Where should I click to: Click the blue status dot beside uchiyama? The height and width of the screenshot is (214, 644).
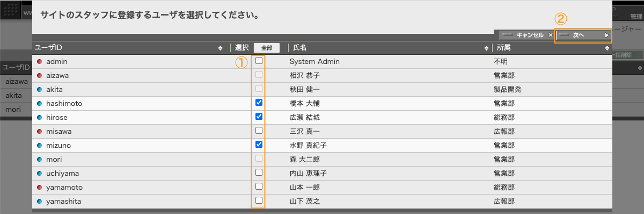click(x=40, y=174)
